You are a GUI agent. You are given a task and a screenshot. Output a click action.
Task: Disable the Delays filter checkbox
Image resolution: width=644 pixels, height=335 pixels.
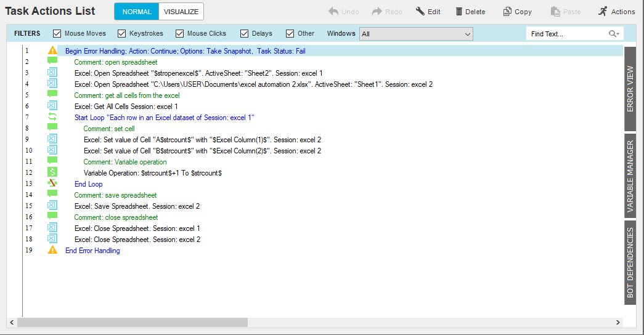tap(245, 34)
